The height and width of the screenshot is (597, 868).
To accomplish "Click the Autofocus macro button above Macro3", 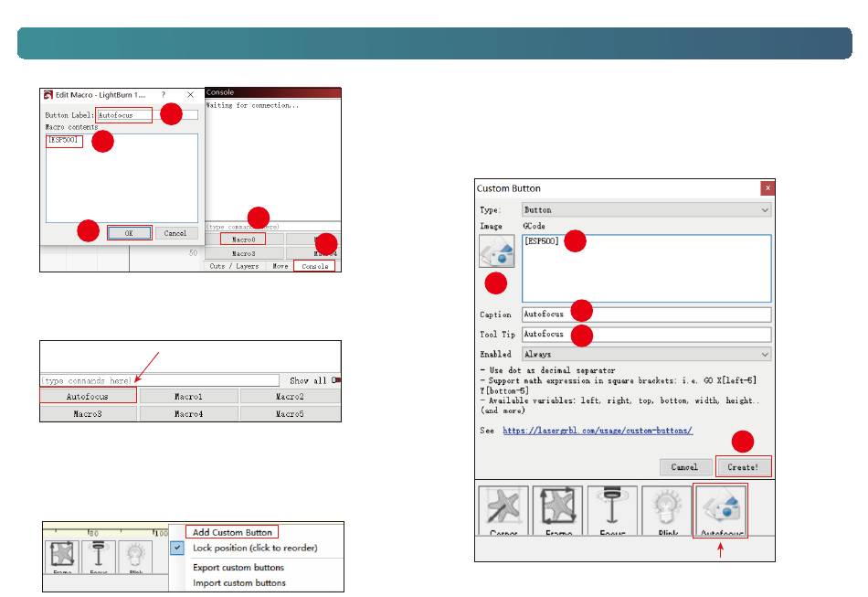I will tap(88, 396).
